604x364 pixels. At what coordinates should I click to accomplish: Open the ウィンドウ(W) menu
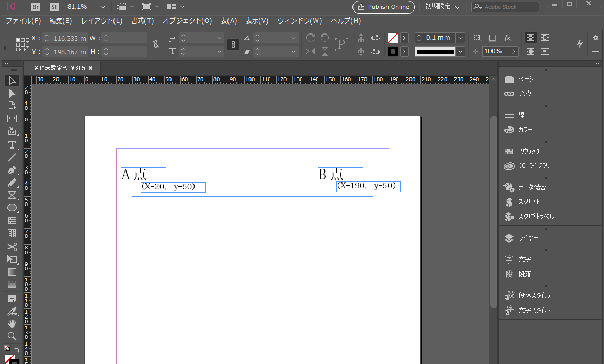[300, 21]
